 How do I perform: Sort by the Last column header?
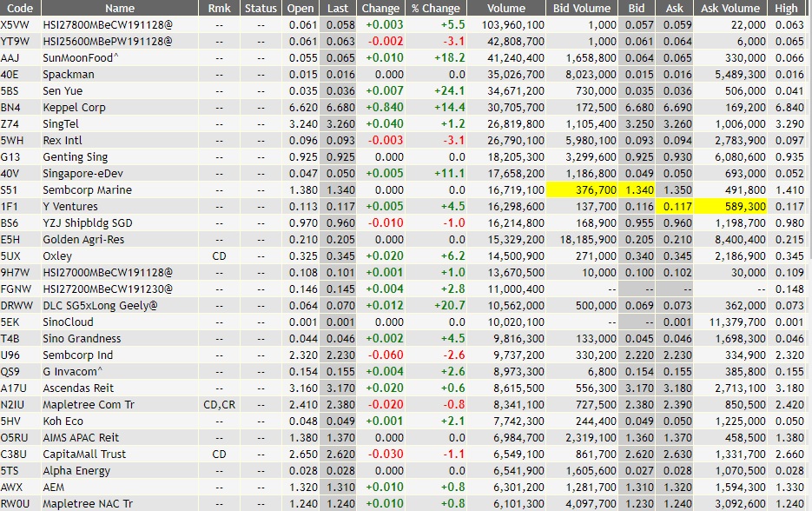(338, 8)
